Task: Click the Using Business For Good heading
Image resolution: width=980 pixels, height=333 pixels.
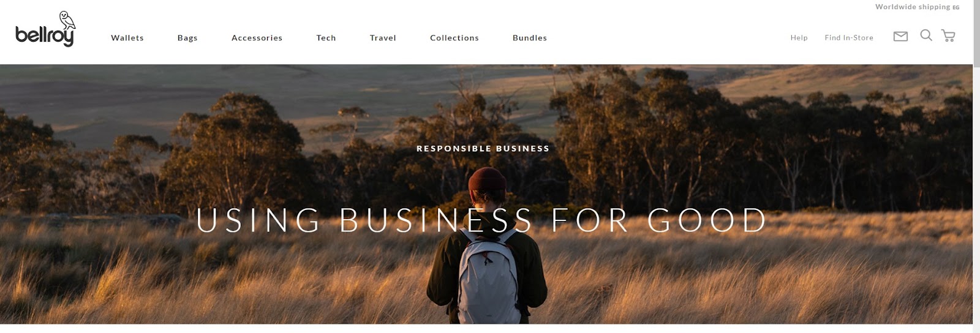Action: (x=481, y=220)
